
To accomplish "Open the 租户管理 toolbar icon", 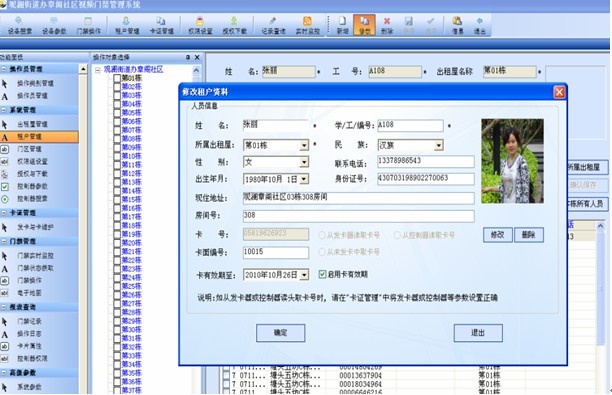I will [127, 25].
